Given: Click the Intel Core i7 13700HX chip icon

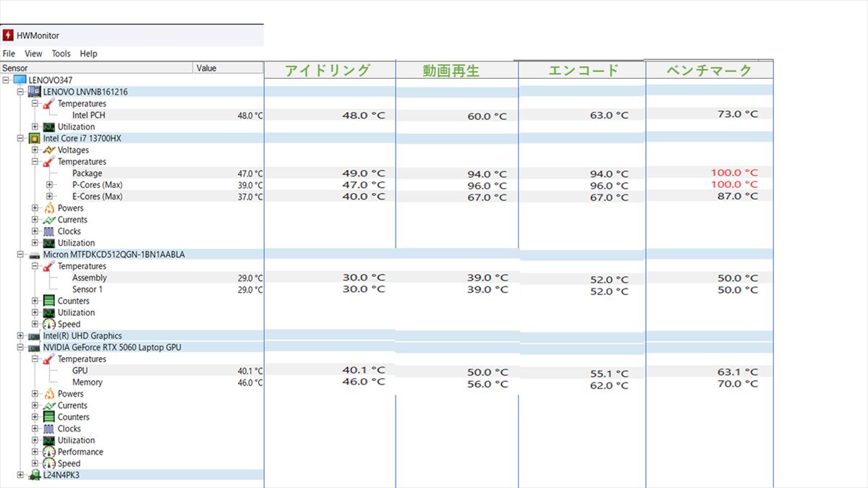Looking at the screenshot, I should (34, 138).
